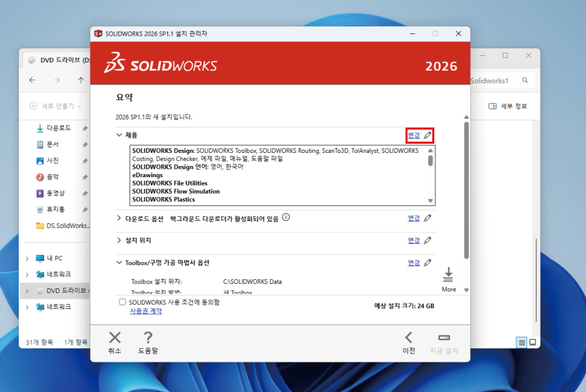Viewport: 586px width, 392px height.
Task: Click the pencil icon in 다운로드 옵션 row
Action: click(428, 218)
